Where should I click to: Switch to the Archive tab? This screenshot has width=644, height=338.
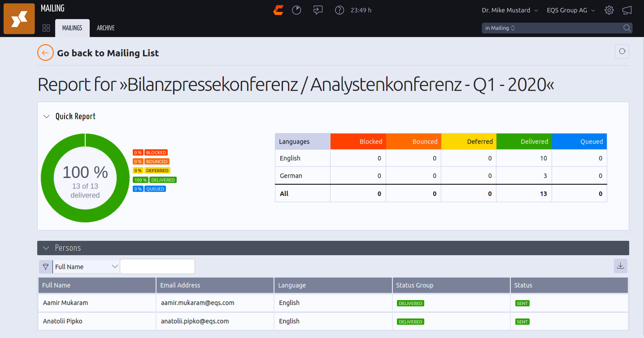[105, 28]
